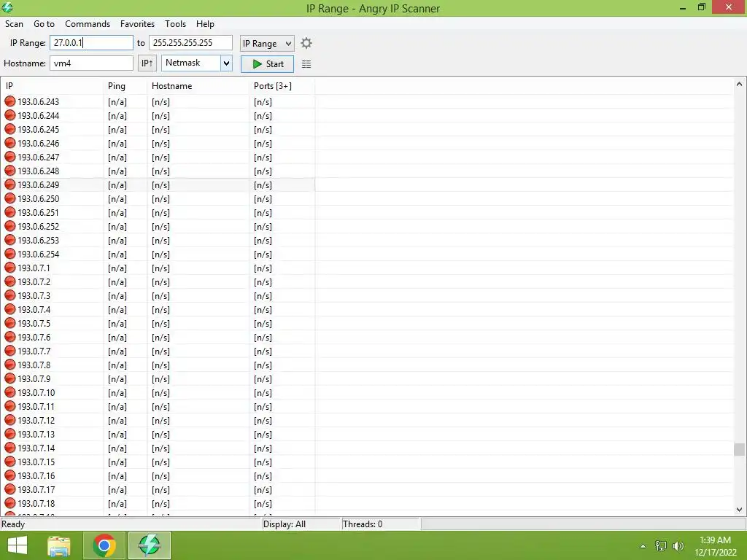Click the red status icon for 193.0.7.16
Image resolution: width=747 pixels, height=560 pixels.
tap(10, 475)
